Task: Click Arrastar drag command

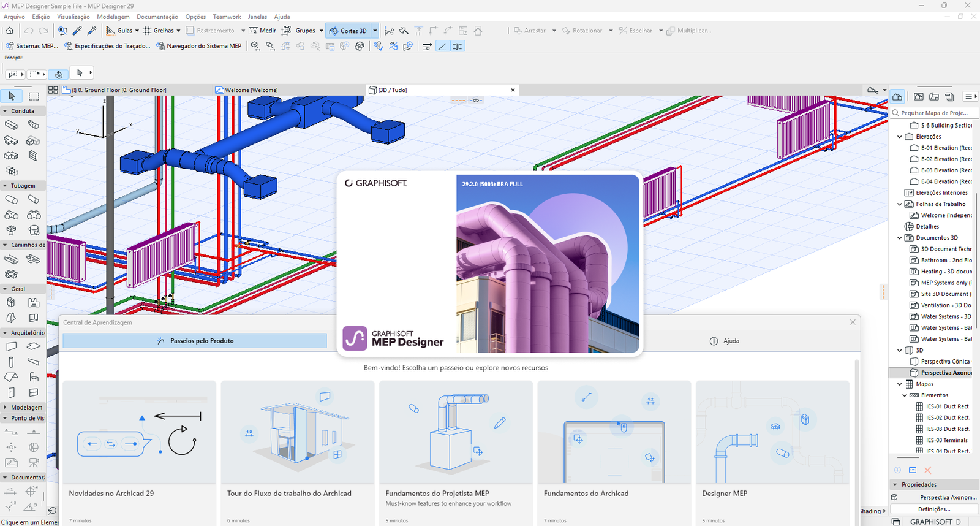Action: pos(529,31)
